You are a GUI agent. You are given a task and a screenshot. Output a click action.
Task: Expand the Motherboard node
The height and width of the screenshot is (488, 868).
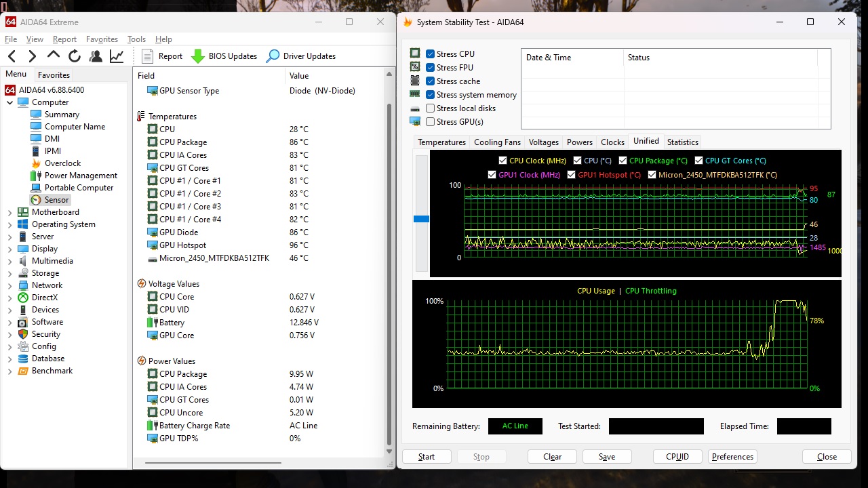click(9, 212)
